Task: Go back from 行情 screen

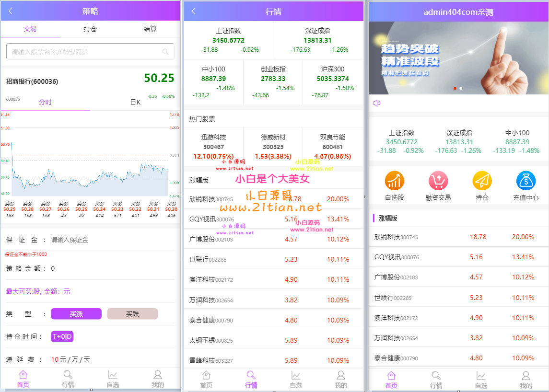Action: tap(194, 12)
